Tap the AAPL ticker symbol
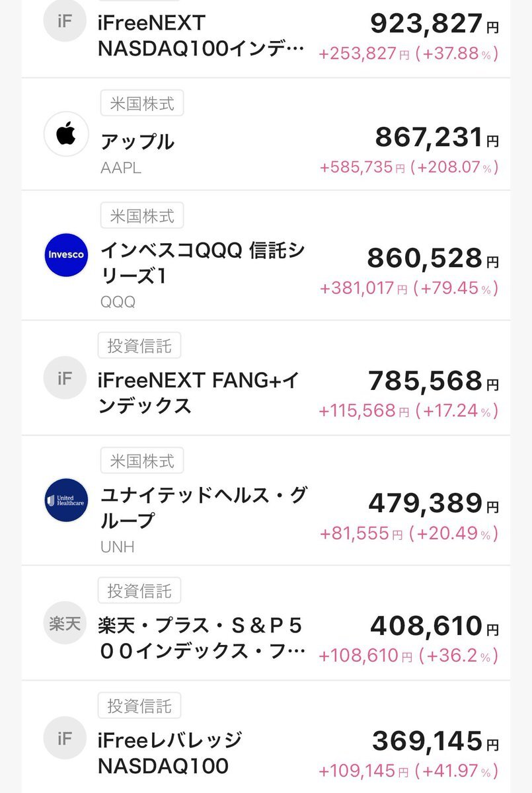Viewport: 532px width, 793px height. coord(121,168)
